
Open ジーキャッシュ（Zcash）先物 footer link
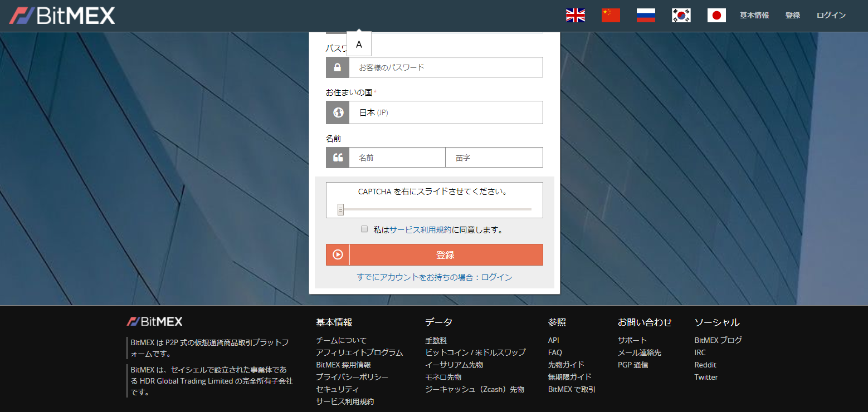point(475,389)
